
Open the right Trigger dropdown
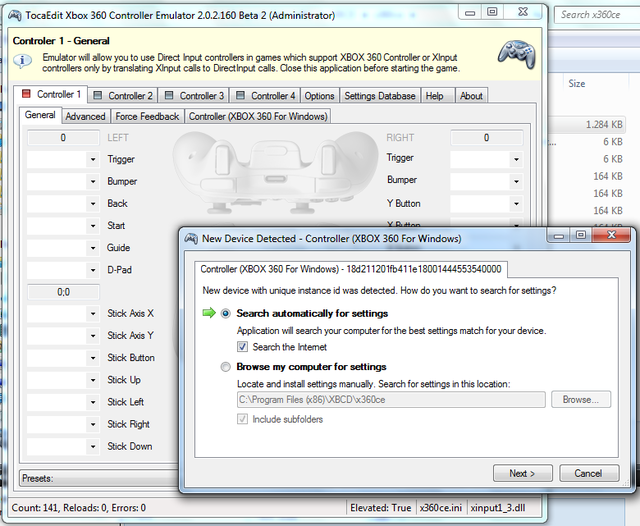[516, 159]
